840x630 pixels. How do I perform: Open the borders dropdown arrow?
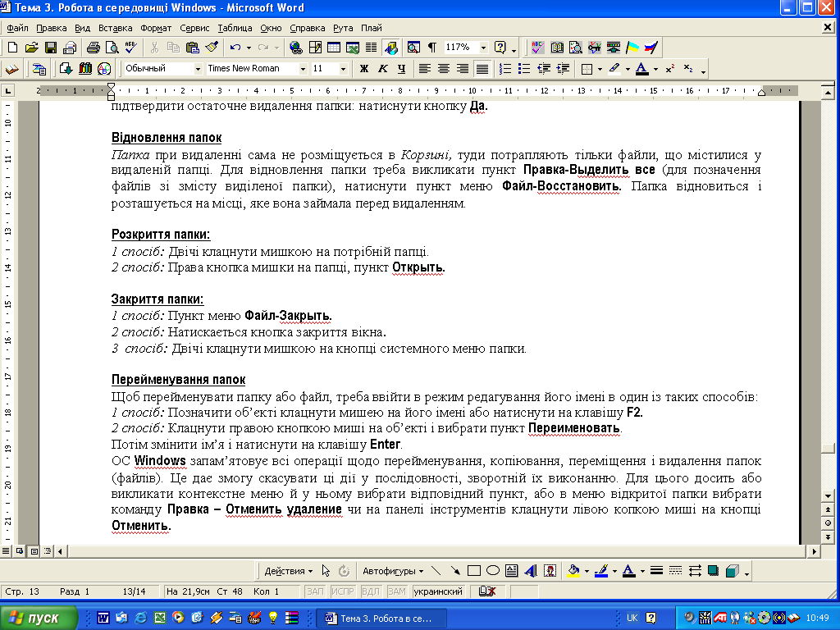pos(600,69)
